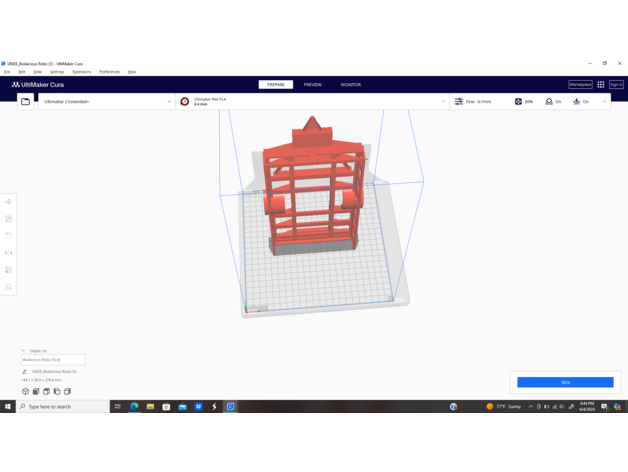Open the Extensions menu
The width and height of the screenshot is (628, 472).
coord(81,72)
